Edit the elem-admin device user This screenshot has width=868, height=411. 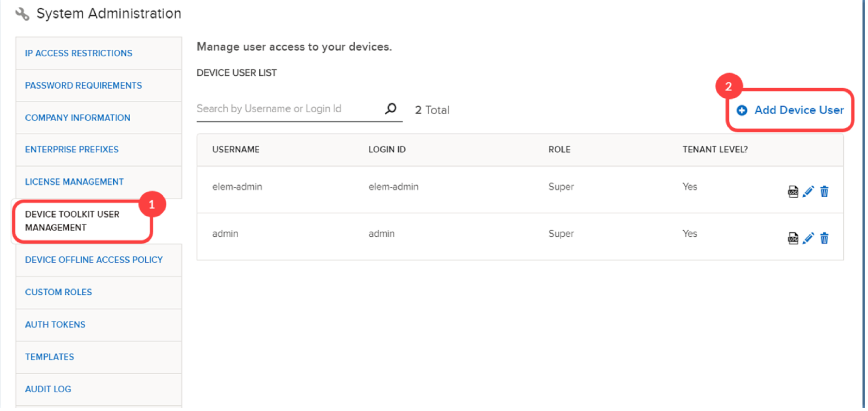(x=808, y=192)
